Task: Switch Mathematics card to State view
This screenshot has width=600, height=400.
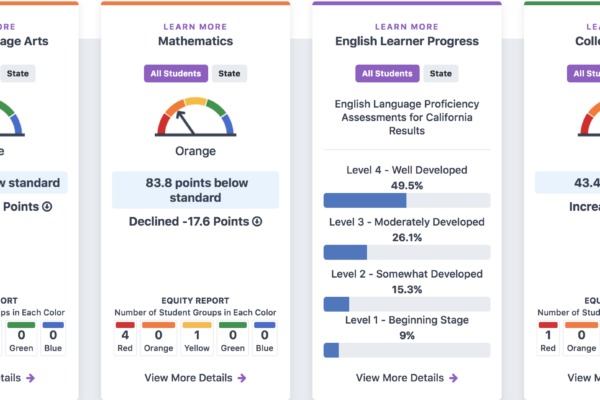Action: 229,73
